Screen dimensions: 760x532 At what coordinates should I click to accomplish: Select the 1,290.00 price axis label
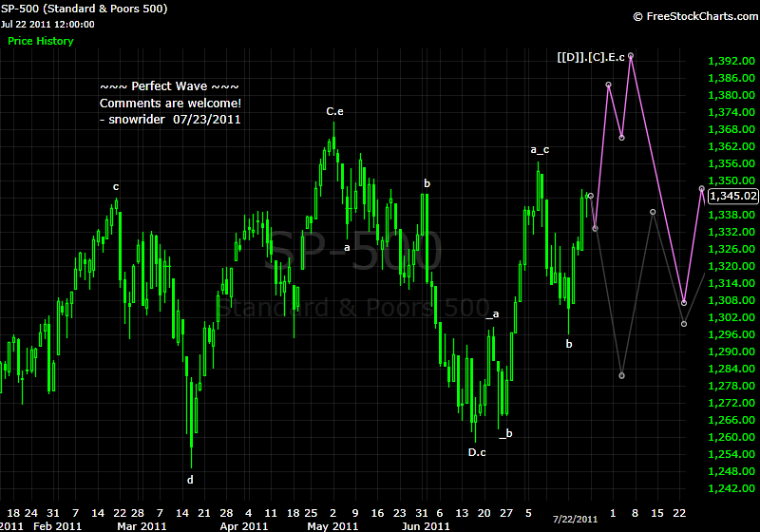731,351
